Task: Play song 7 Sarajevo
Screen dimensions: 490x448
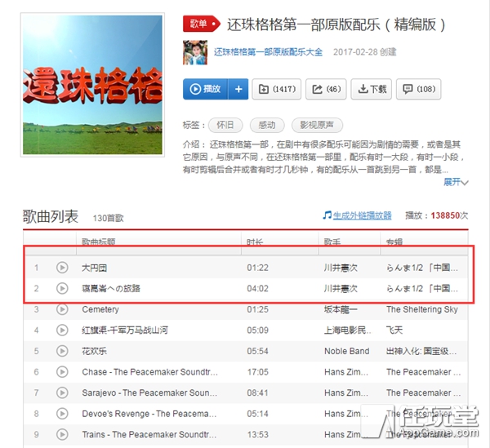Action: click(62, 393)
